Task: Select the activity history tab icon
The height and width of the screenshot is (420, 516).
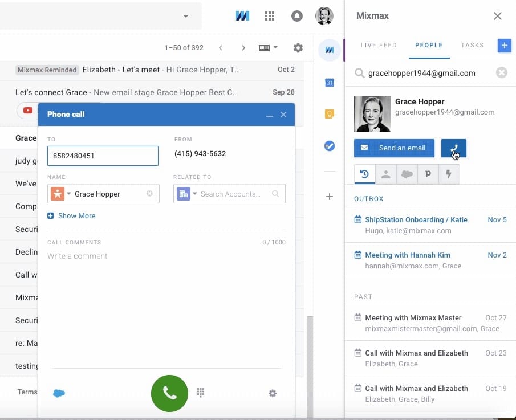Action: click(x=365, y=174)
